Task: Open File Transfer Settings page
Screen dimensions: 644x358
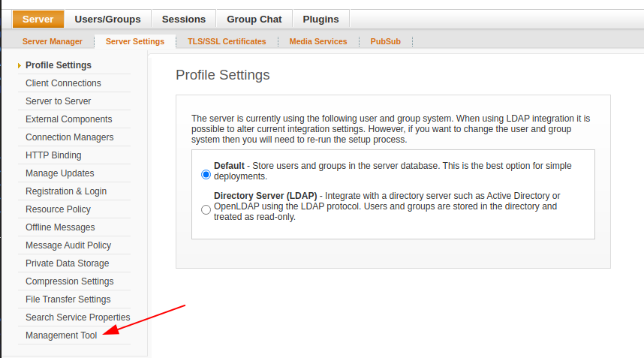Action: [68, 299]
